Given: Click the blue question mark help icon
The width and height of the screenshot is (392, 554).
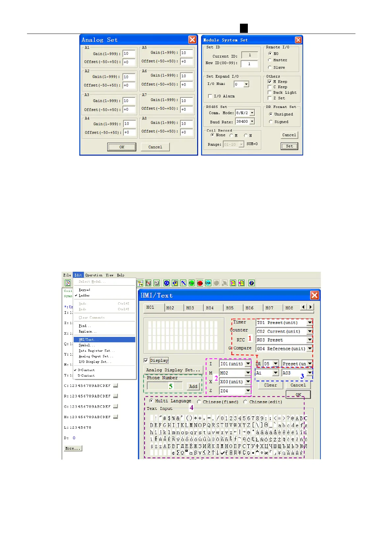Looking at the screenshot, I should coord(251,283).
